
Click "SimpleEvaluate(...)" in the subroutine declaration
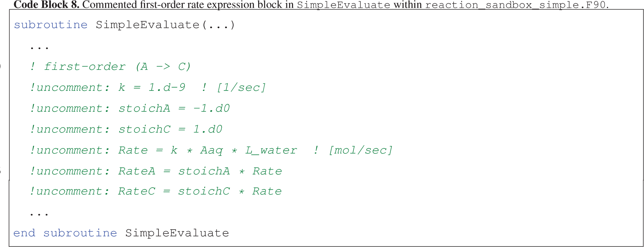pos(165,25)
